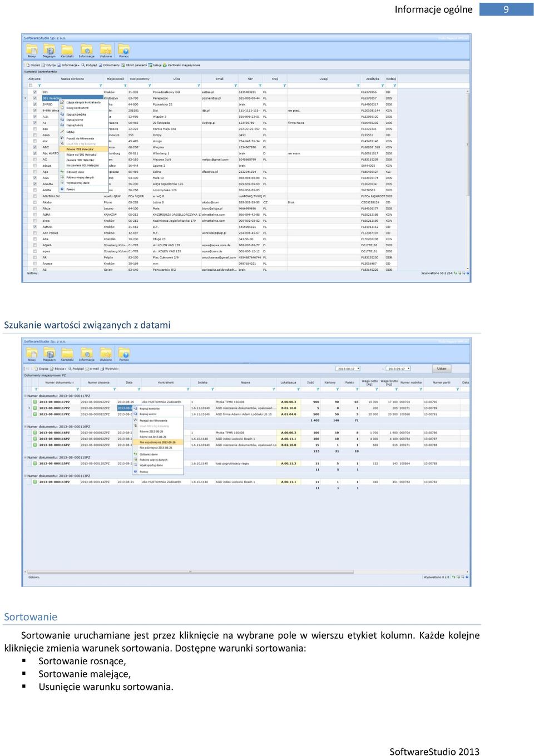Click Usługi toolbar button

(155, 65)
